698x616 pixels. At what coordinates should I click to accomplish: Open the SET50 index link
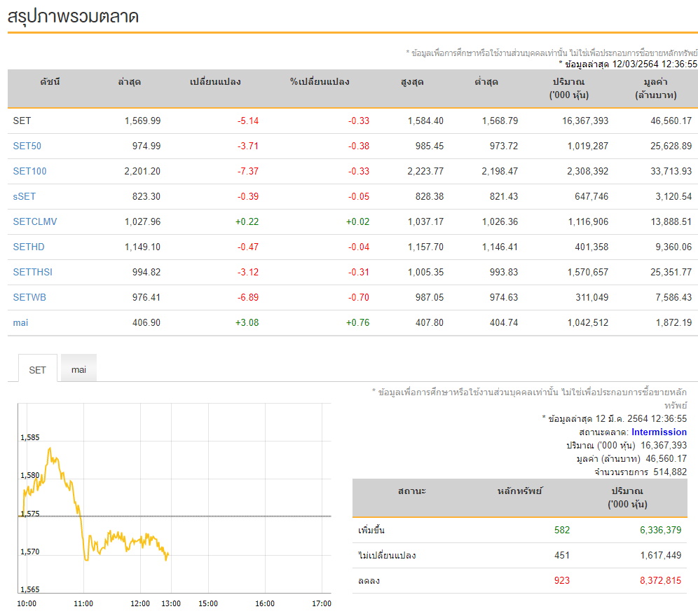(27, 146)
